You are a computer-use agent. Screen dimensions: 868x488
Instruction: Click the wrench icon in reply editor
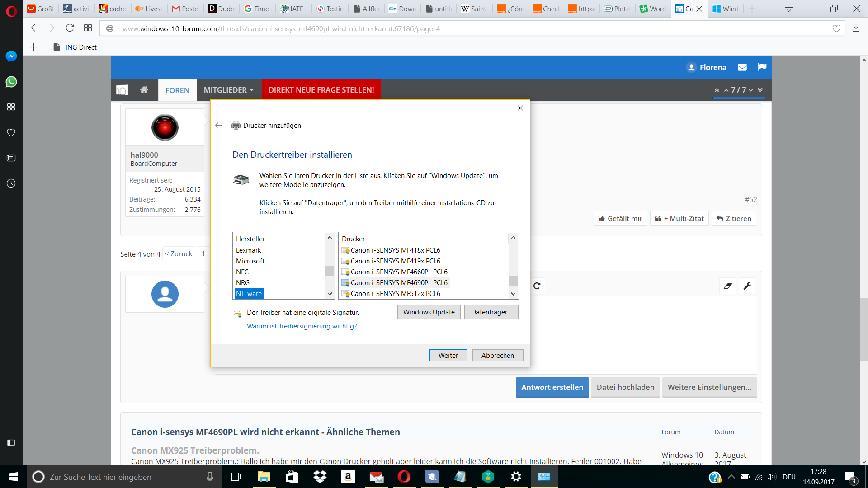(747, 286)
